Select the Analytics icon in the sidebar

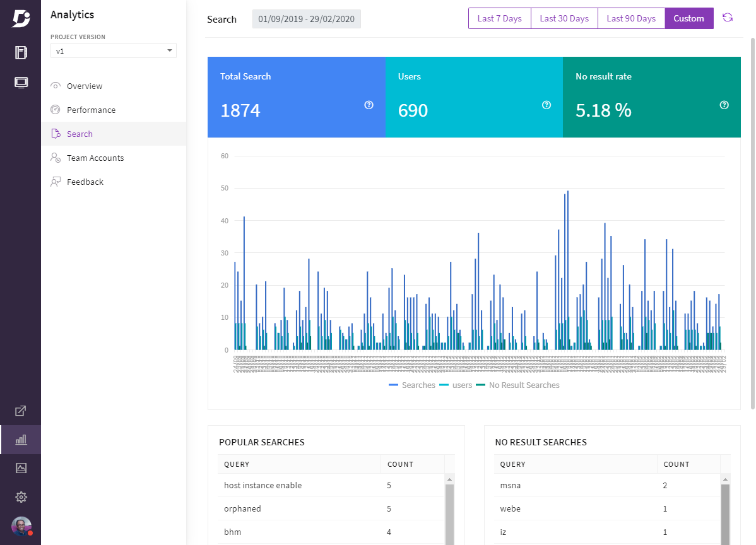[21, 439]
